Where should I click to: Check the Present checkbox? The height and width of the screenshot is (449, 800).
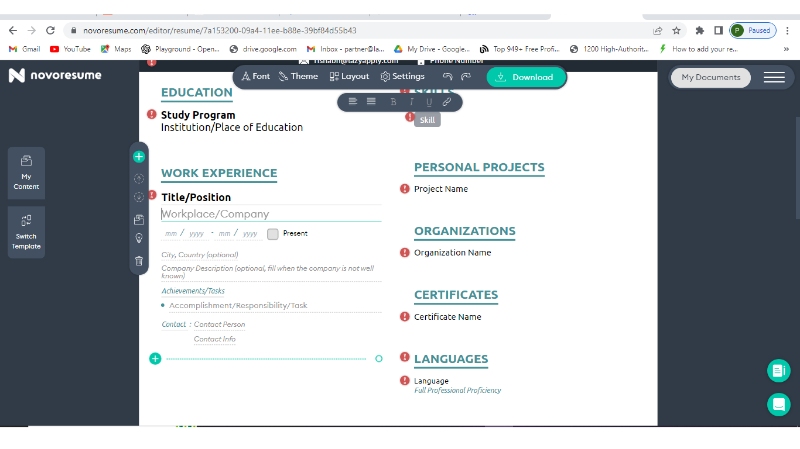click(273, 233)
